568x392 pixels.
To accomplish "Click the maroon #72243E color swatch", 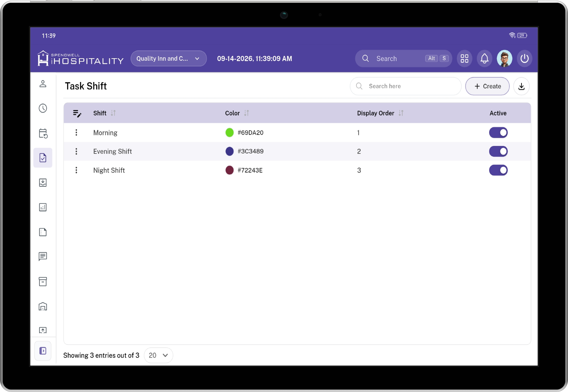I will [230, 170].
